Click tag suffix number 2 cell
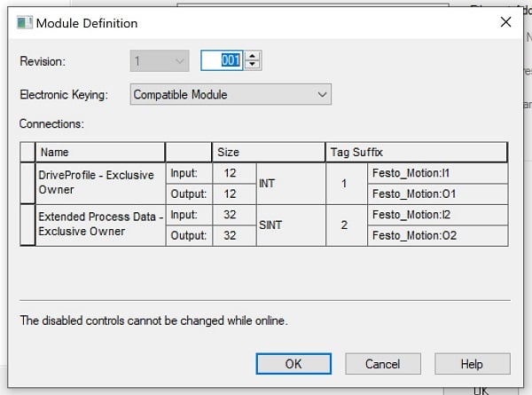 [347, 225]
